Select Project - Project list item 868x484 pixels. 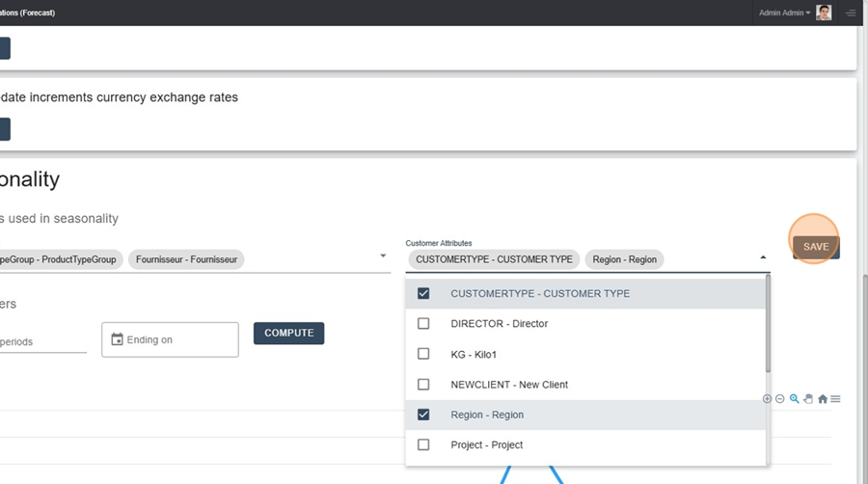[x=585, y=444]
